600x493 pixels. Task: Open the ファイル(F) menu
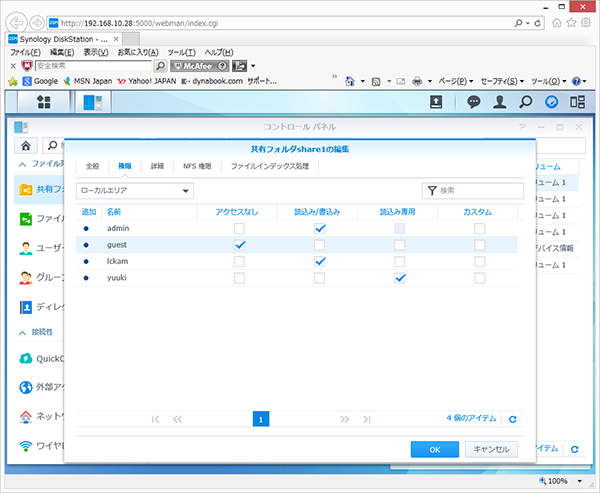tap(25, 52)
